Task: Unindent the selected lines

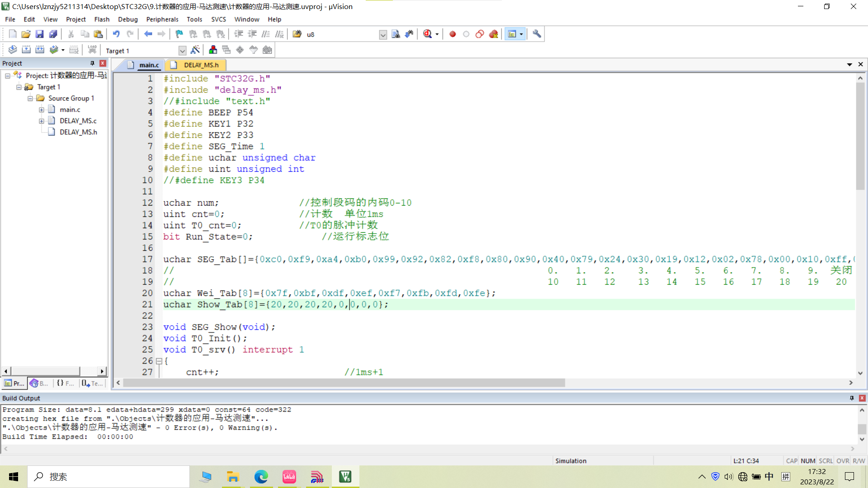Action: (x=252, y=34)
